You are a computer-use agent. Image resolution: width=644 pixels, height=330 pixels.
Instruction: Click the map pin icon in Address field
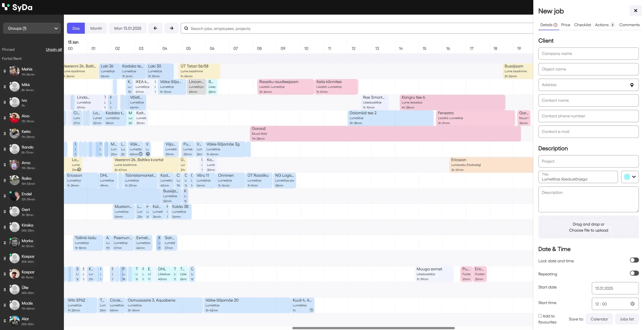632,85
